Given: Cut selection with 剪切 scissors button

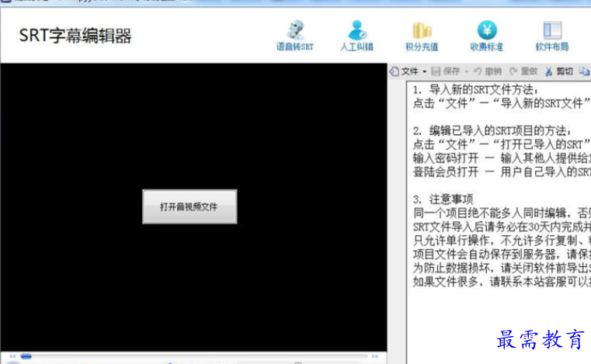Looking at the screenshot, I should (559, 71).
